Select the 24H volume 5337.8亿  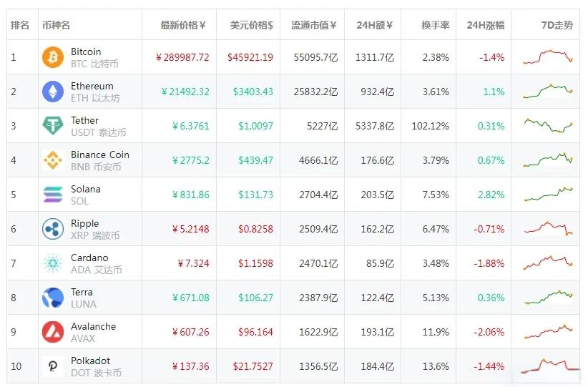pyautogui.click(x=375, y=126)
